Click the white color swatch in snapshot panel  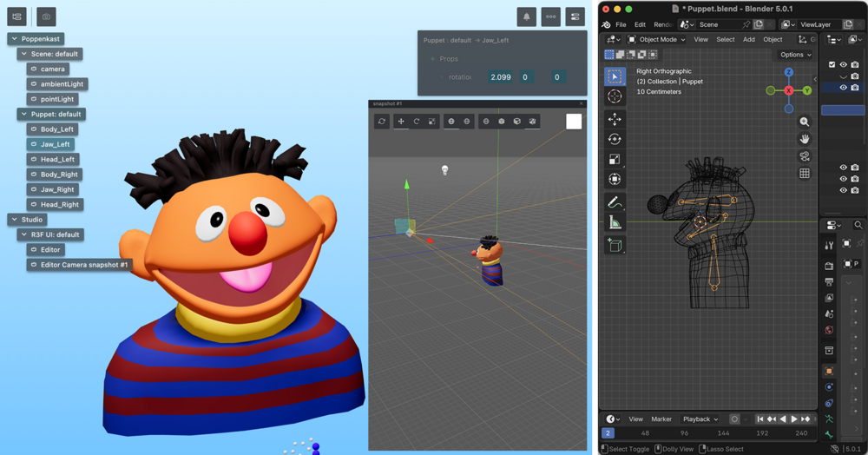(x=574, y=122)
